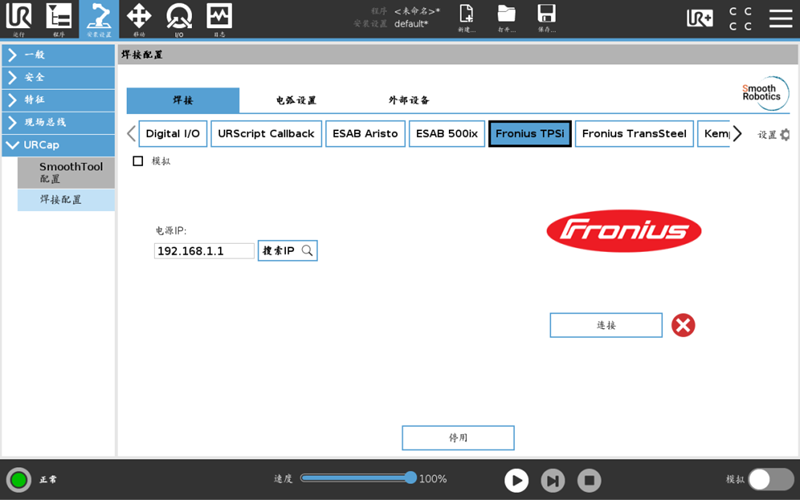Image resolution: width=800 pixels, height=500 pixels.
Task: Switch to the 电弧设置 tab
Action: click(x=296, y=101)
